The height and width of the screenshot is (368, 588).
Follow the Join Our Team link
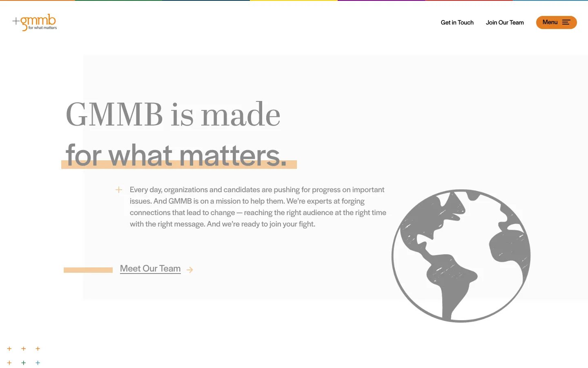coord(505,22)
